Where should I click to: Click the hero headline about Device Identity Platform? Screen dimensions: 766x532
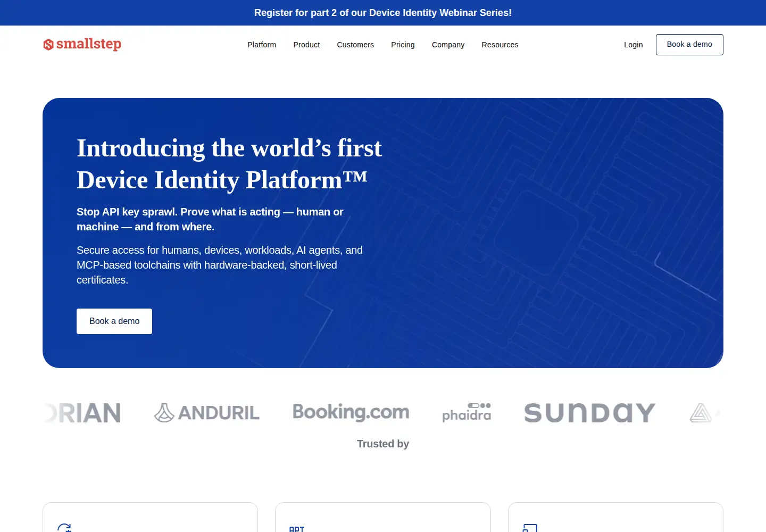click(229, 164)
